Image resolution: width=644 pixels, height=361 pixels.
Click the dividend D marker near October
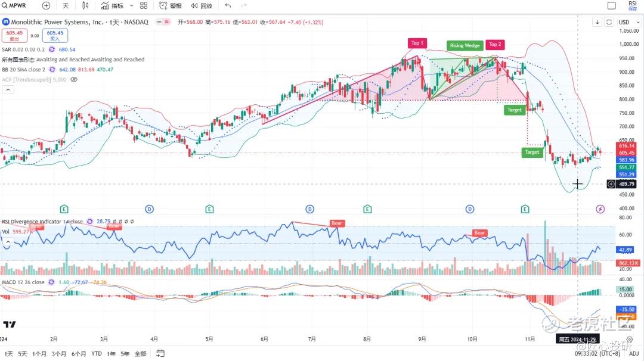click(470, 209)
